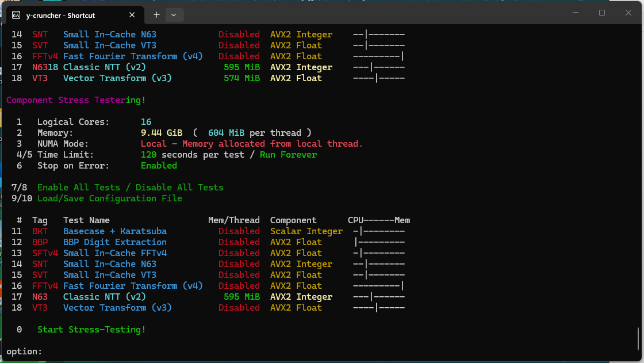644x363 pixels.
Task: Click the Run Forever time limit option
Action: click(288, 155)
